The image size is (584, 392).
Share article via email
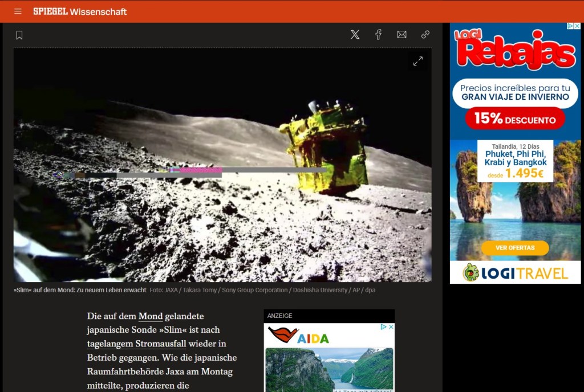pos(401,35)
